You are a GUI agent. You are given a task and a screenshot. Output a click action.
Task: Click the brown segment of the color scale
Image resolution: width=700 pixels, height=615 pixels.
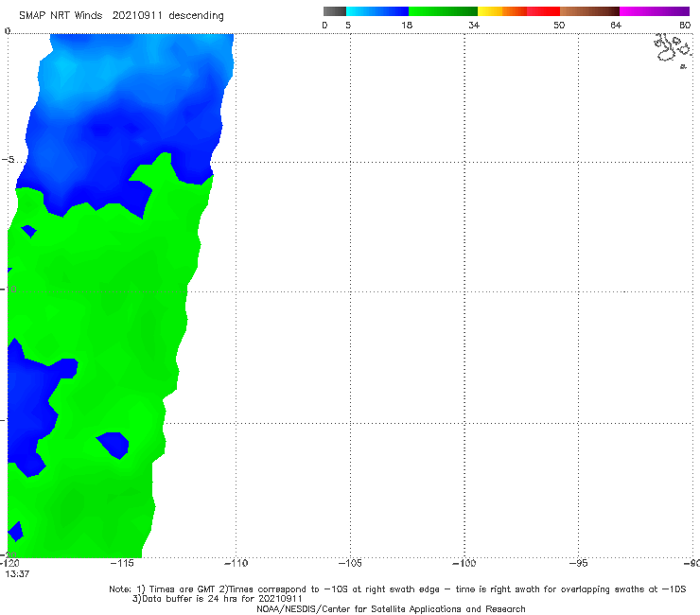click(589, 11)
